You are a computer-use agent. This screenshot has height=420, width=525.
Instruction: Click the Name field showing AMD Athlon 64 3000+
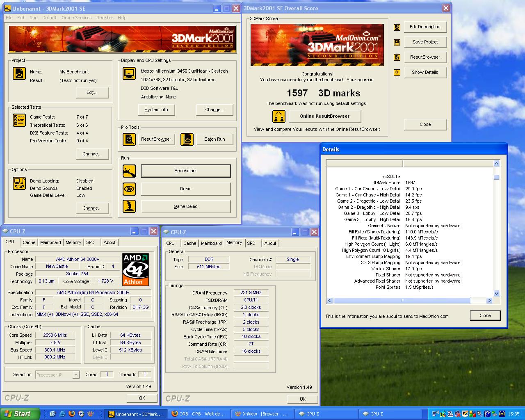(78, 259)
